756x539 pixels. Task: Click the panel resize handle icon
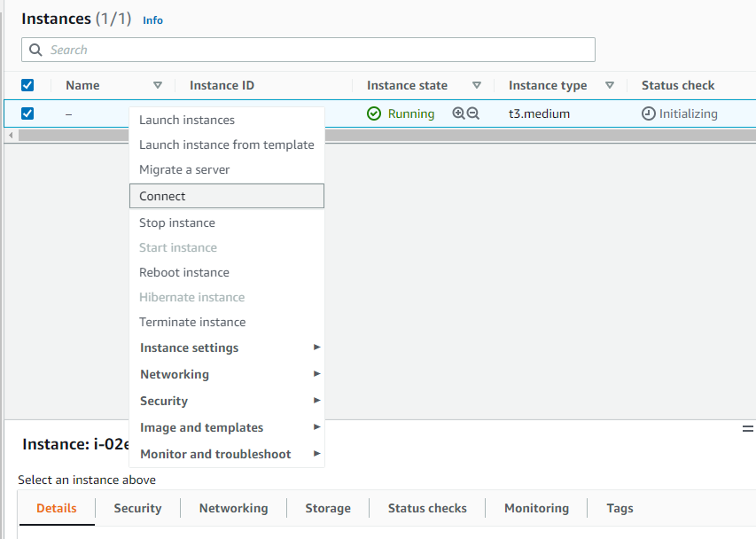coord(748,428)
